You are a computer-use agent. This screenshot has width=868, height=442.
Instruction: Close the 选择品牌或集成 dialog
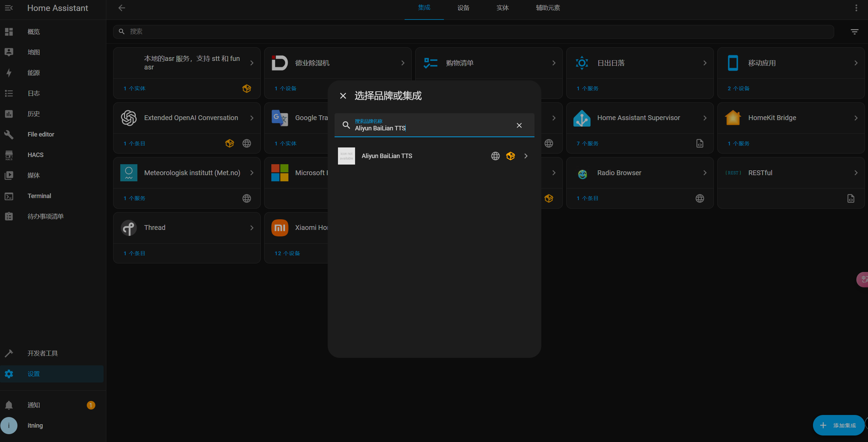(343, 96)
